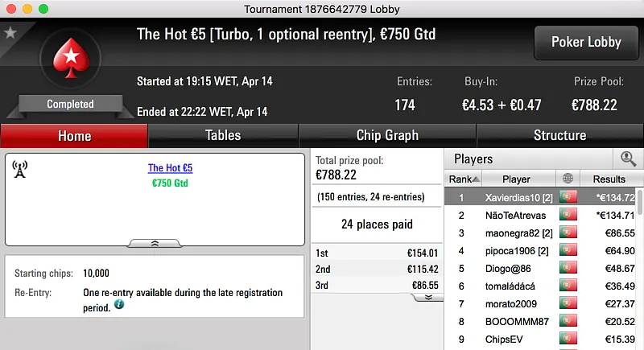Expand the prize payouts list
This screenshot has width=644, height=350.
[428, 297]
